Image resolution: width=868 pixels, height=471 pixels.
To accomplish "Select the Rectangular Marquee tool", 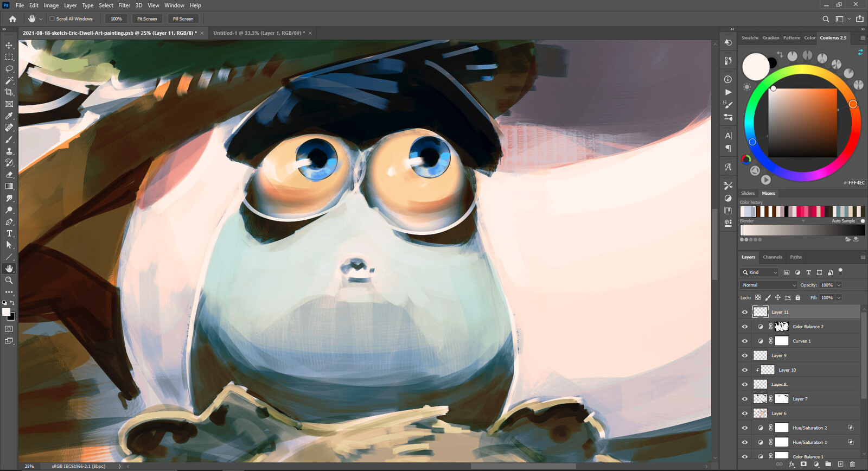I will pos(9,57).
